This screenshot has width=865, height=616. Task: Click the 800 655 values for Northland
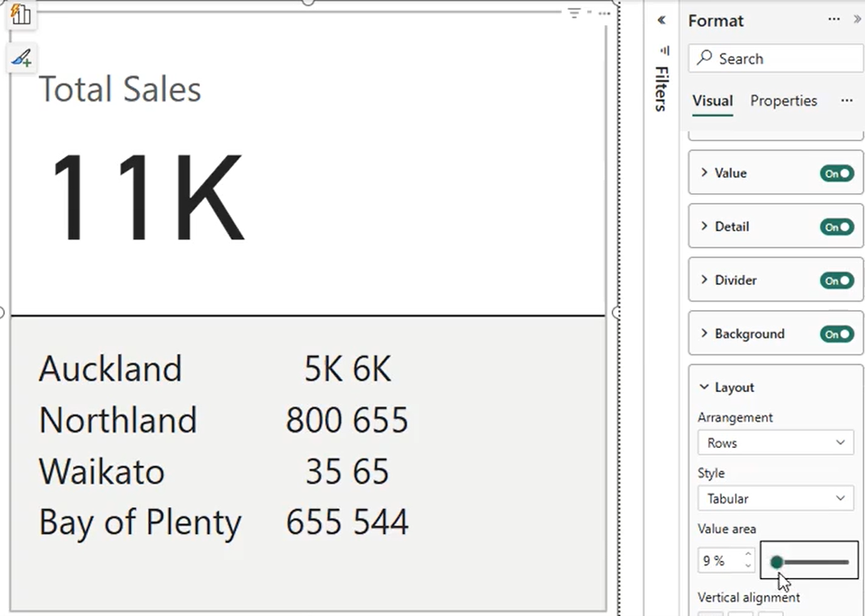coord(347,420)
